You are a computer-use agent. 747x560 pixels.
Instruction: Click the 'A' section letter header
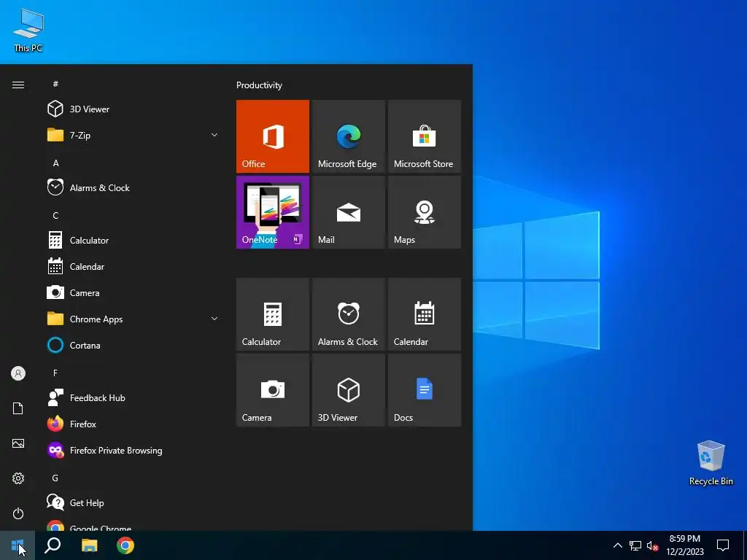pyautogui.click(x=55, y=163)
